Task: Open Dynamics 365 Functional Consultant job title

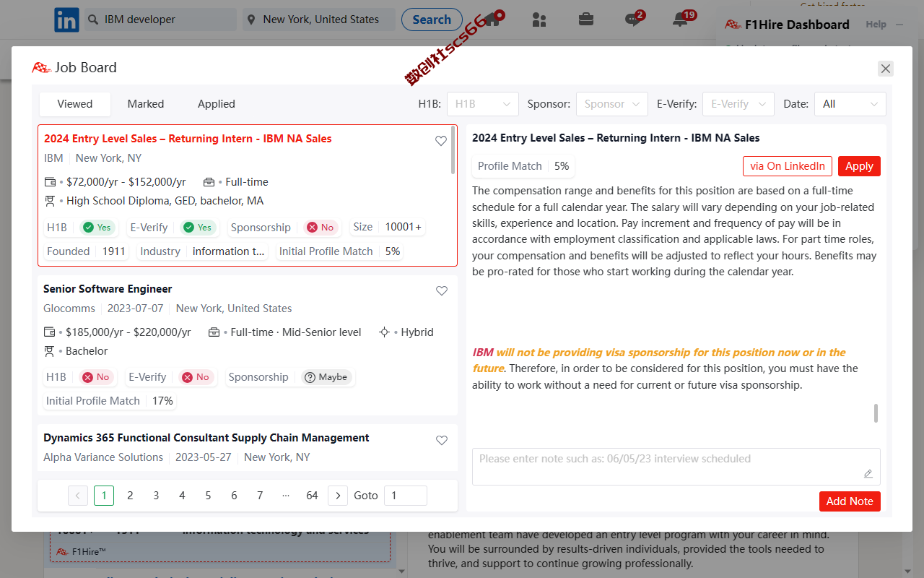Action: pyautogui.click(x=206, y=438)
